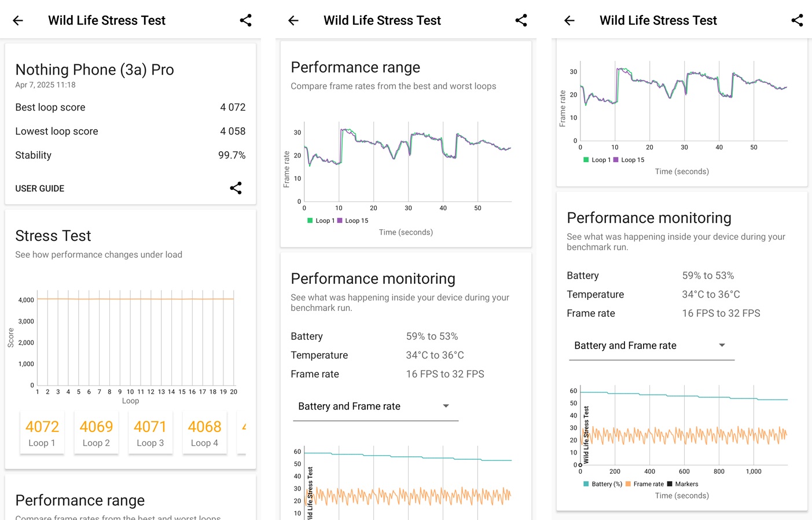Select the Loop 1 score card 4072

42,433
